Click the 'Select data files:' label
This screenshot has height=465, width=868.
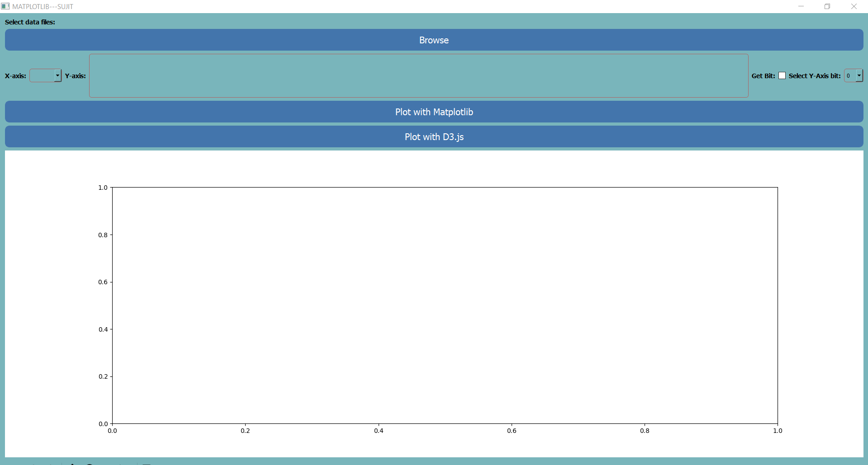pyautogui.click(x=30, y=22)
